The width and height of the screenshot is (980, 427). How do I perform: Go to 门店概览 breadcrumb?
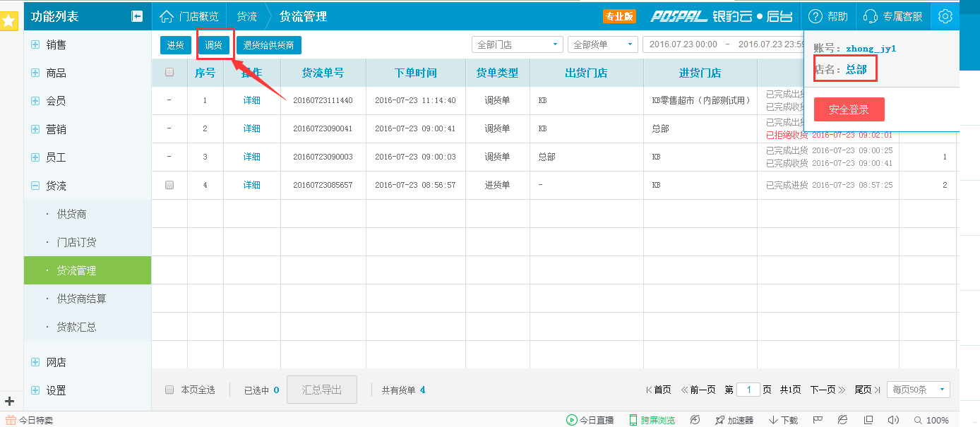[x=198, y=16]
